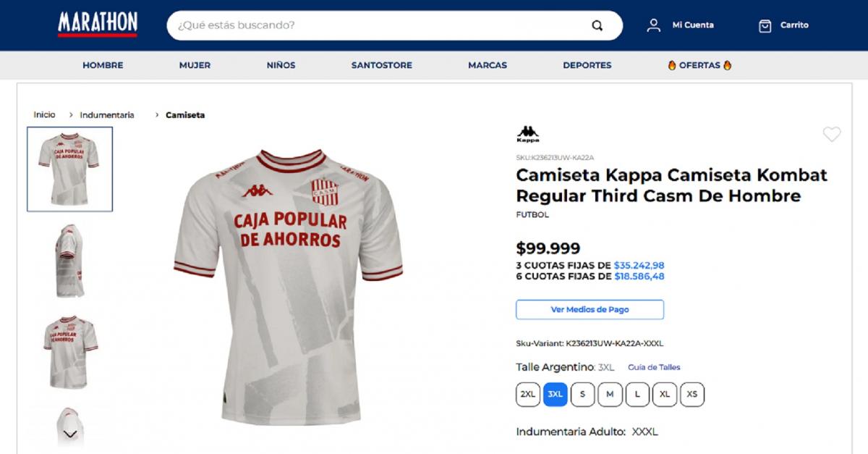The height and width of the screenshot is (454, 868).
Task: Open the Marcas navigation menu
Action: coord(487,64)
